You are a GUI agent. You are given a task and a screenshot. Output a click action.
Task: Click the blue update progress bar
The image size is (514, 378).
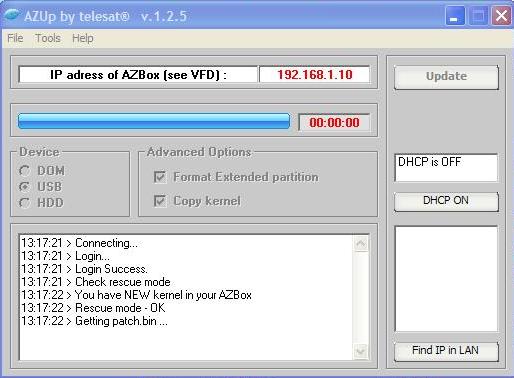pyautogui.click(x=154, y=121)
